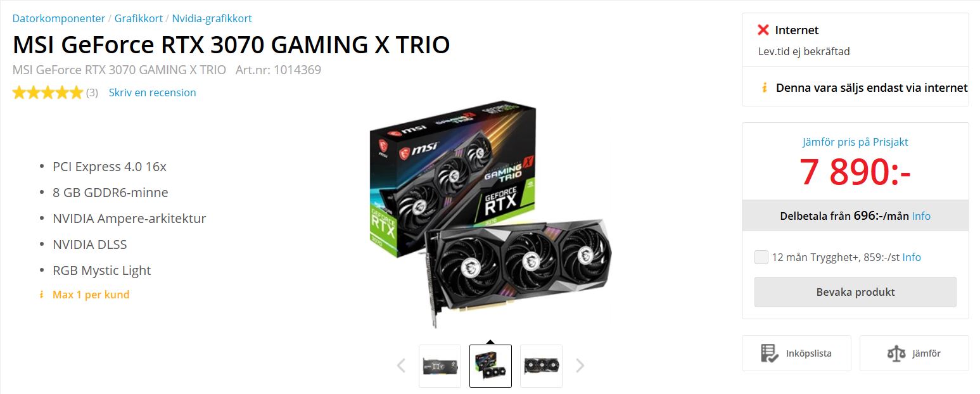The height and width of the screenshot is (394, 980).
Task: Click the Inköpslista checklist icon
Action: pos(769,353)
